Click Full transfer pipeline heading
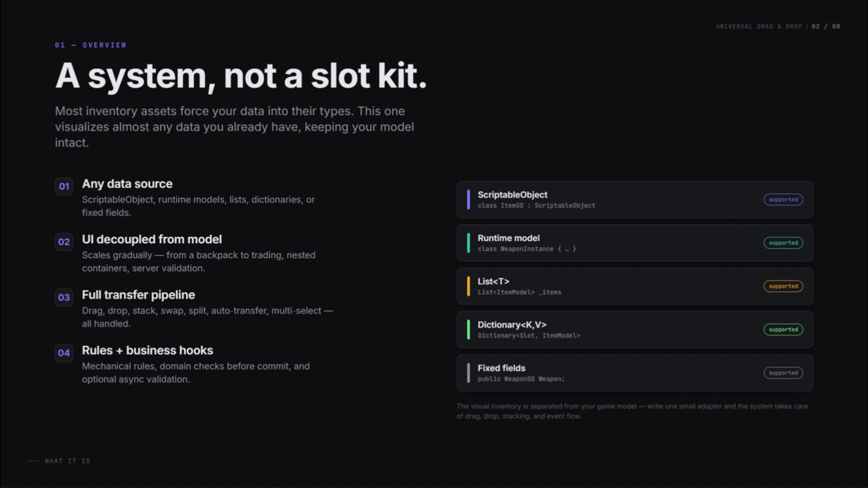 pyautogui.click(x=138, y=295)
